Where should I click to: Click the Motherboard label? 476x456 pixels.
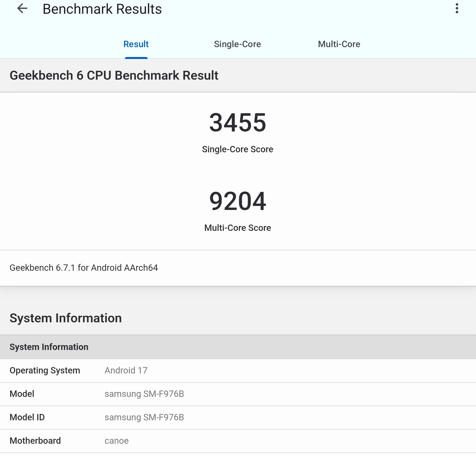(x=35, y=440)
